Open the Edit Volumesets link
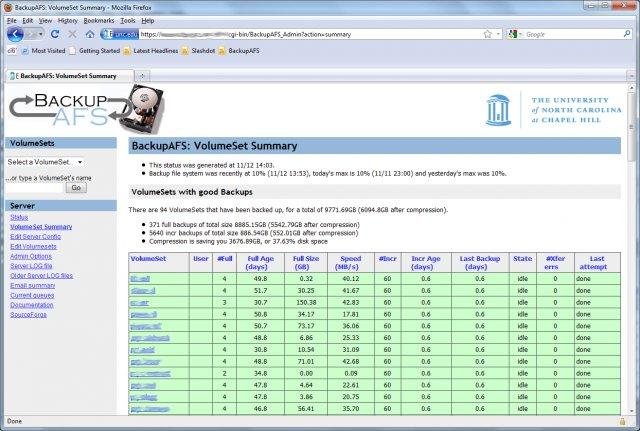 (x=33, y=247)
